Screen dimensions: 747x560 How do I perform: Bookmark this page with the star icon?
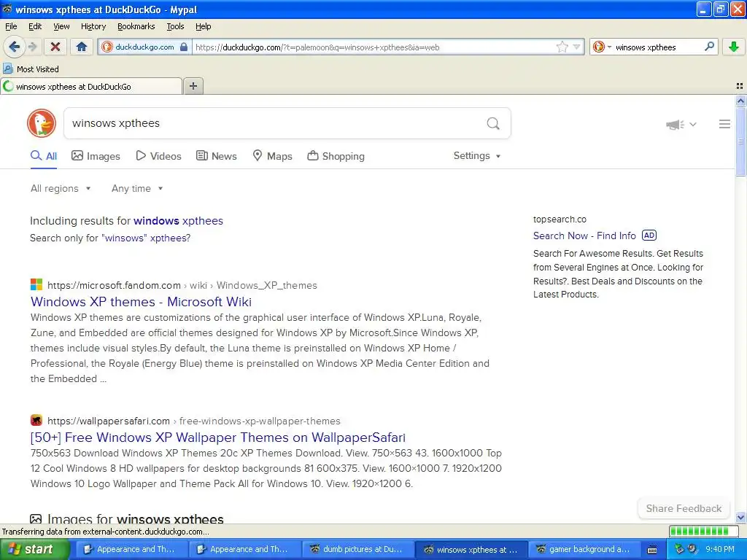562,47
